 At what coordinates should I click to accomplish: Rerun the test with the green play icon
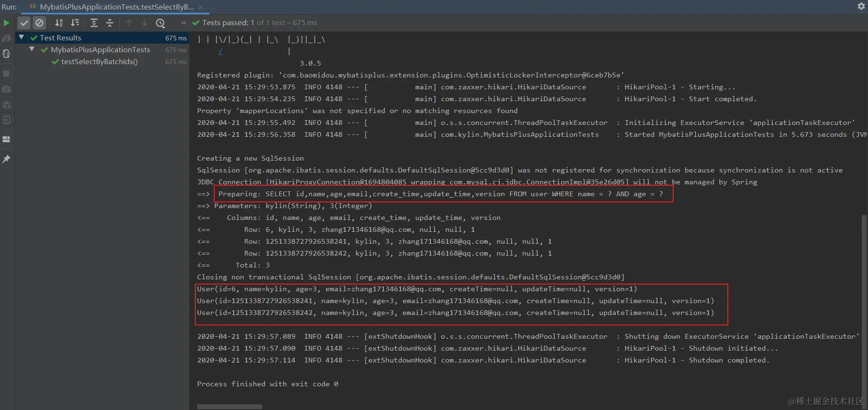click(x=6, y=23)
